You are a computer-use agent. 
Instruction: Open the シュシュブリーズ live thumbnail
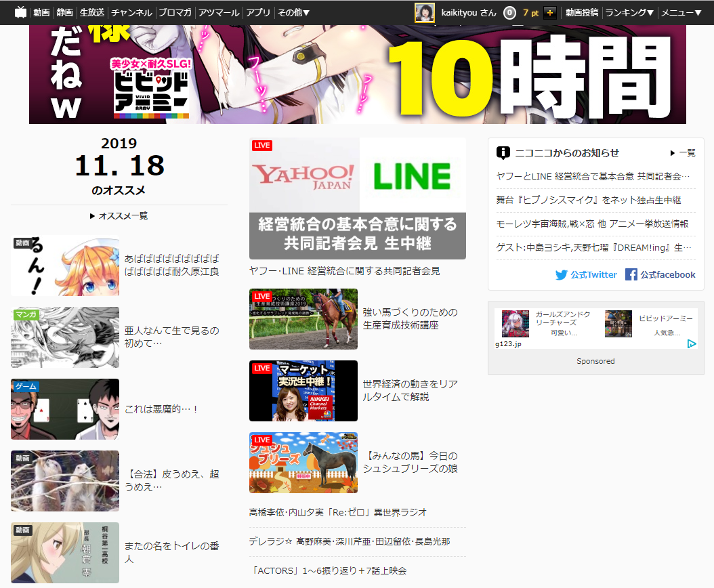(x=303, y=463)
